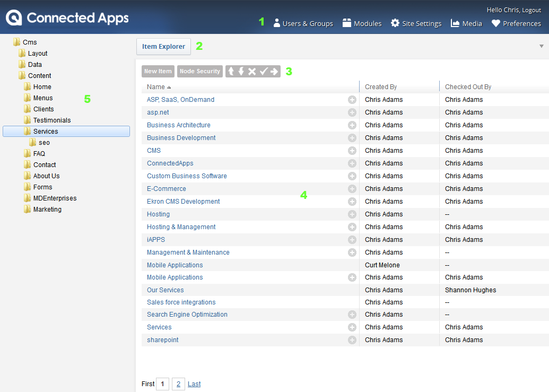Image resolution: width=549 pixels, height=392 pixels.
Task: Go to page 2 of results
Action: pyautogui.click(x=179, y=384)
